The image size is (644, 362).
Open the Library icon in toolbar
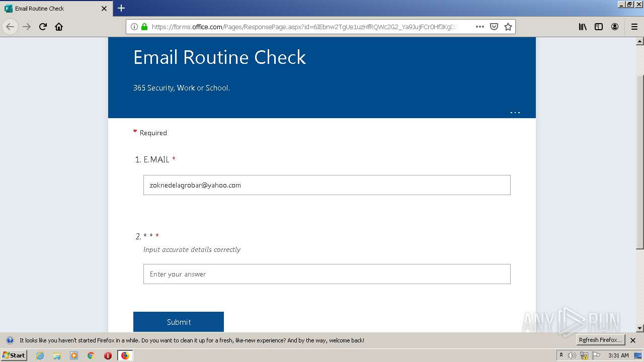pos(583,27)
